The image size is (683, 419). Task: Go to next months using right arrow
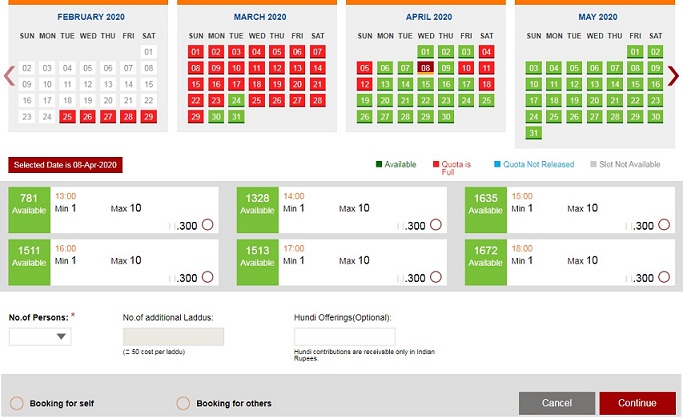pyautogui.click(x=674, y=76)
